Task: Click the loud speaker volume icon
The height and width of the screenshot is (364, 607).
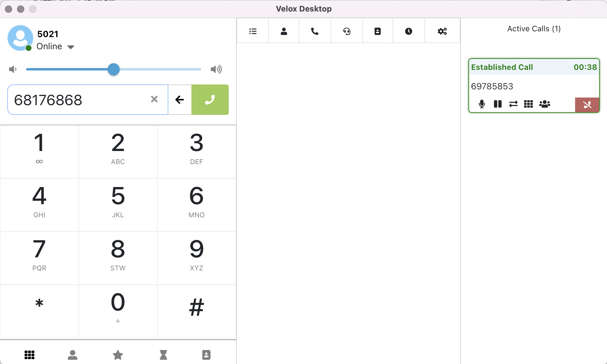Action: click(x=216, y=69)
